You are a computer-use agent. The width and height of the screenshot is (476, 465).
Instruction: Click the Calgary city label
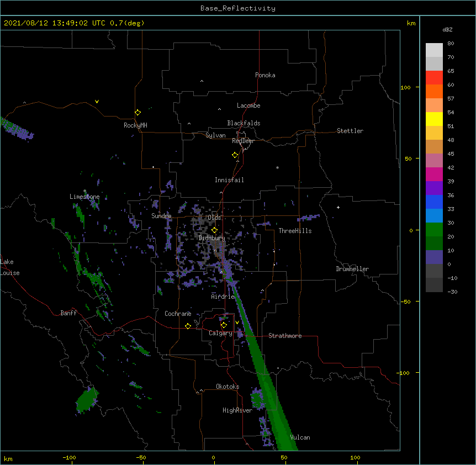pyautogui.click(x=220, y=333)
